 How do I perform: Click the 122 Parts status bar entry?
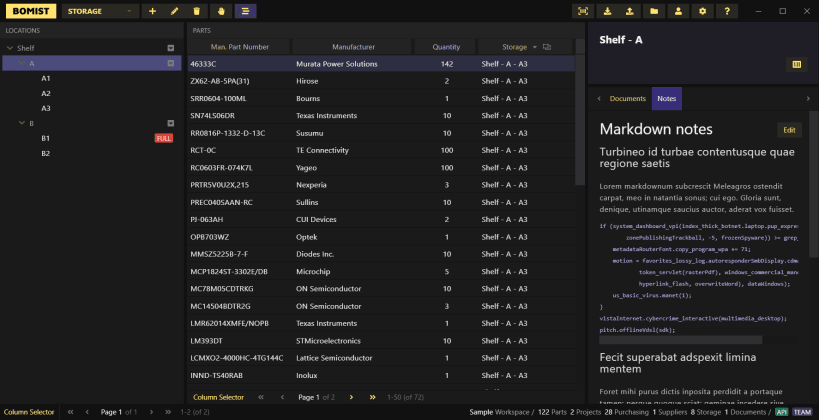click(552, 412)
